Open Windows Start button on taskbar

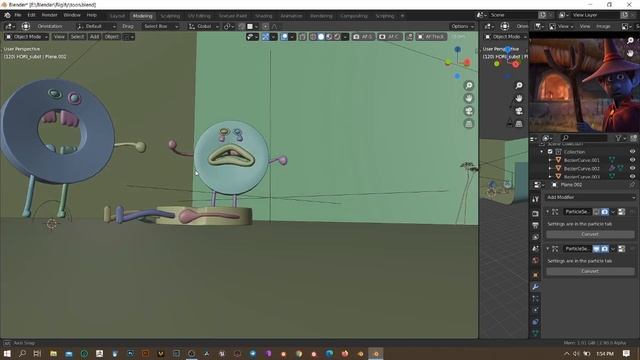pos(7,353)
